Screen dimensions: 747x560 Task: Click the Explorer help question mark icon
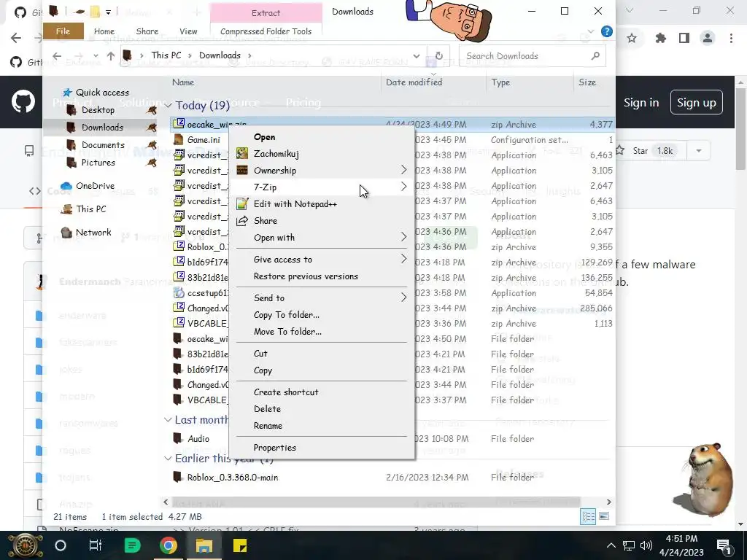tap(606, 31)
